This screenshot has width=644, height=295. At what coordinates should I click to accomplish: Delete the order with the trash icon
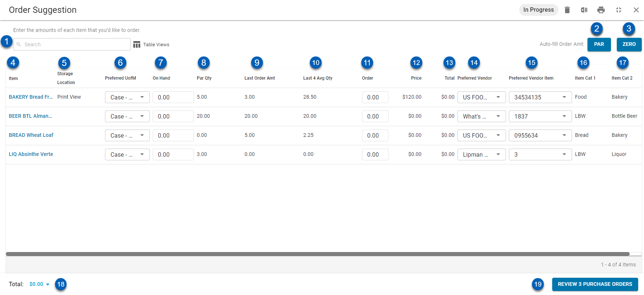(x=567, y=10)
